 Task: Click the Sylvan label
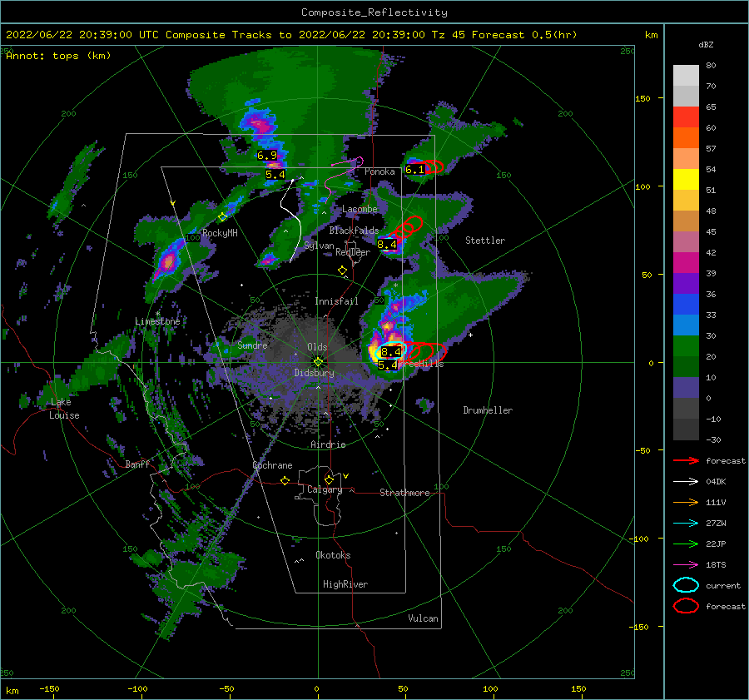pos(319,246)
